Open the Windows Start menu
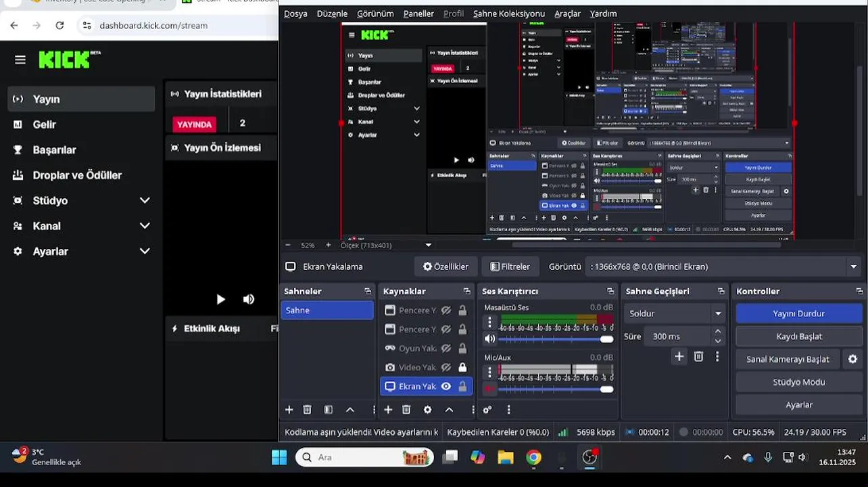Screen dimensions: 868x487 pos(279,457)
